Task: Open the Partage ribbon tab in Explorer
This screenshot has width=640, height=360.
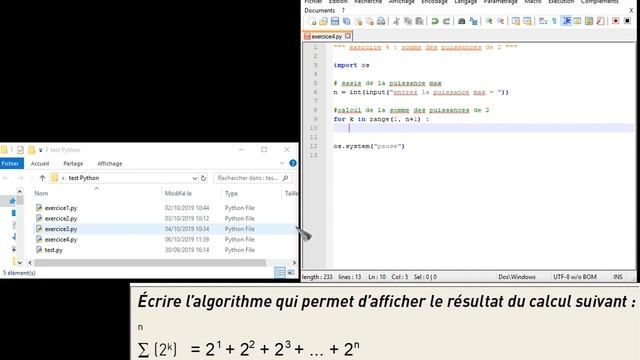Action: click(73, 163)
